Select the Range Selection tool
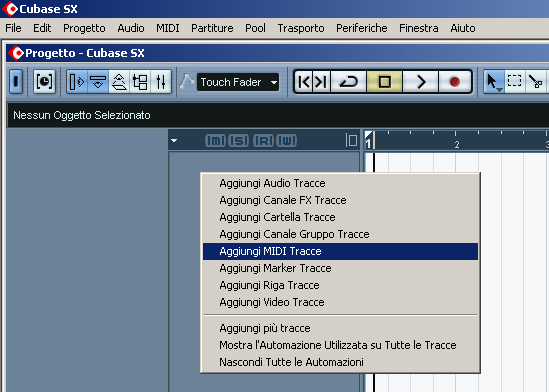Image resolution: width=549 pixels, height=392 pixels. [514, 82]
